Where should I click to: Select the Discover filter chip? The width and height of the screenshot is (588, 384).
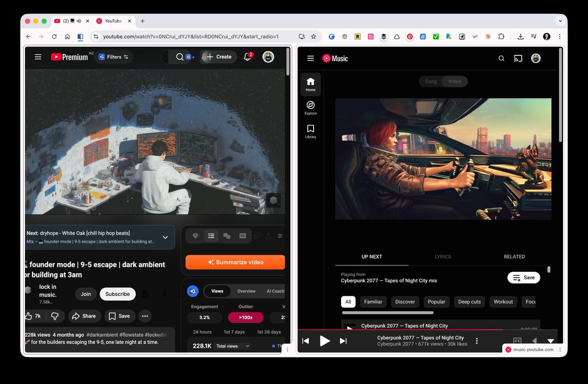point(405,302)
